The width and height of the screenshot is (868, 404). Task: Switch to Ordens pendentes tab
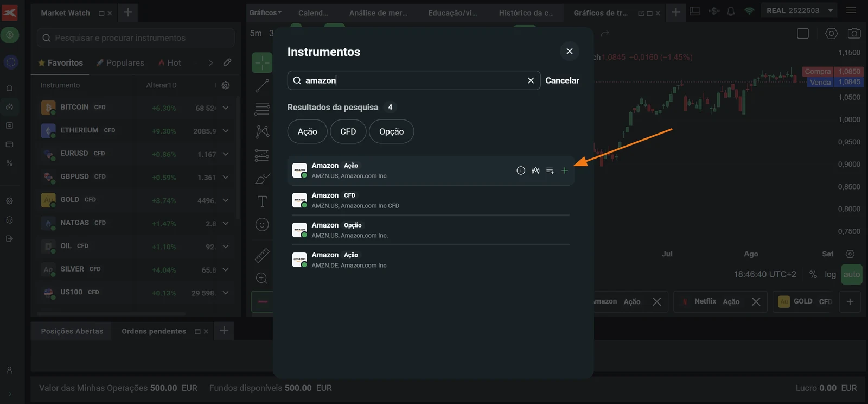coord(154,331)
